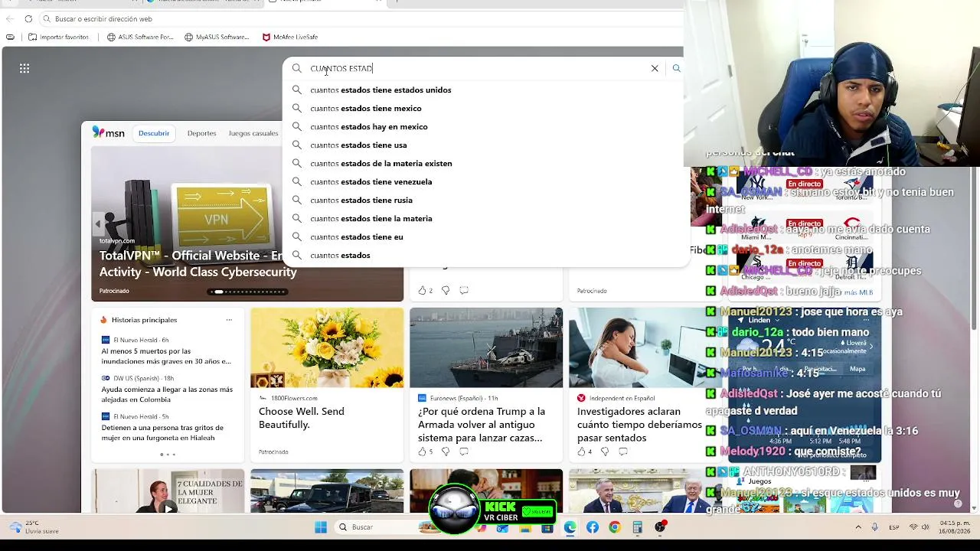This screenshot has height=551, width=980.
Task: Open '¿Por qué ordena Trump a la Armada' article
Action: pyautogui.click(x=482, y=425)
